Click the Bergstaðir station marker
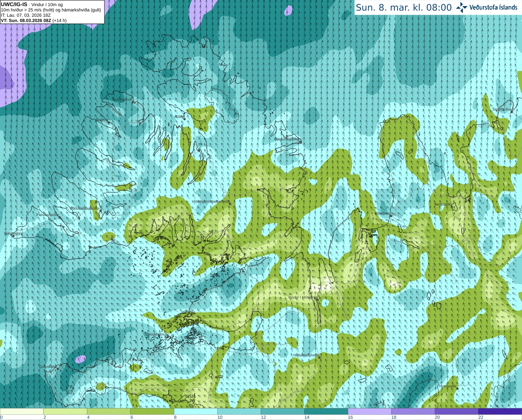The height and width of the screenshot is (420, 522). click(452, 206)
